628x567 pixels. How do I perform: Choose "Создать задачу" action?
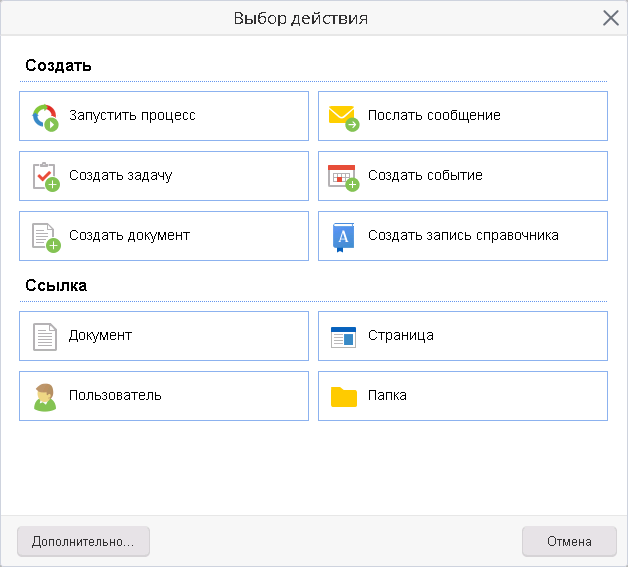(x=121, y=175)
